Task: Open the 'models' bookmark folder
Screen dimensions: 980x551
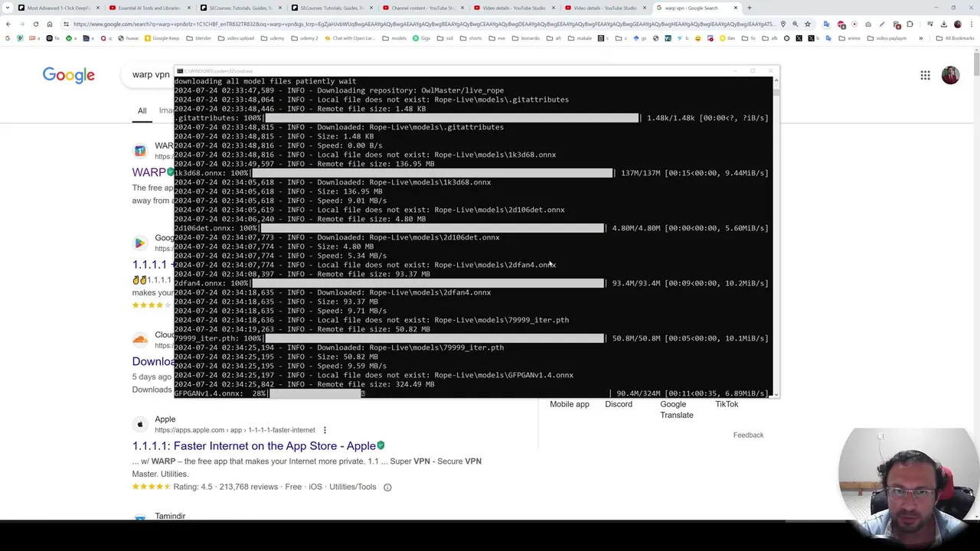Action: [394, 38]
